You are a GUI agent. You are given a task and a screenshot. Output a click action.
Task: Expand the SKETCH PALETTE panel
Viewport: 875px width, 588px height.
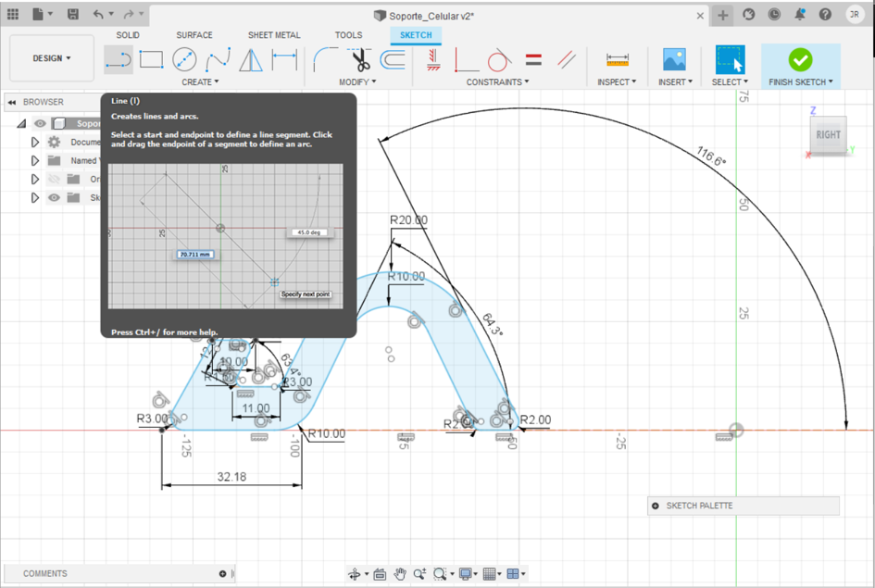click(x=656, y=506)
